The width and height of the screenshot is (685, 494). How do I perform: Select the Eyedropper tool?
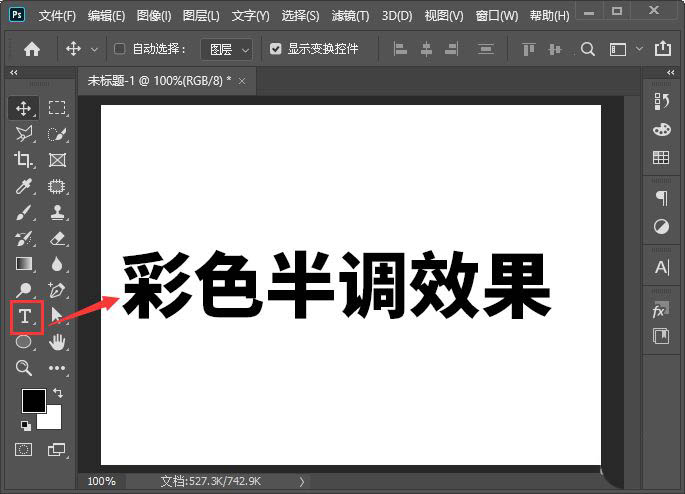point(24,187)
